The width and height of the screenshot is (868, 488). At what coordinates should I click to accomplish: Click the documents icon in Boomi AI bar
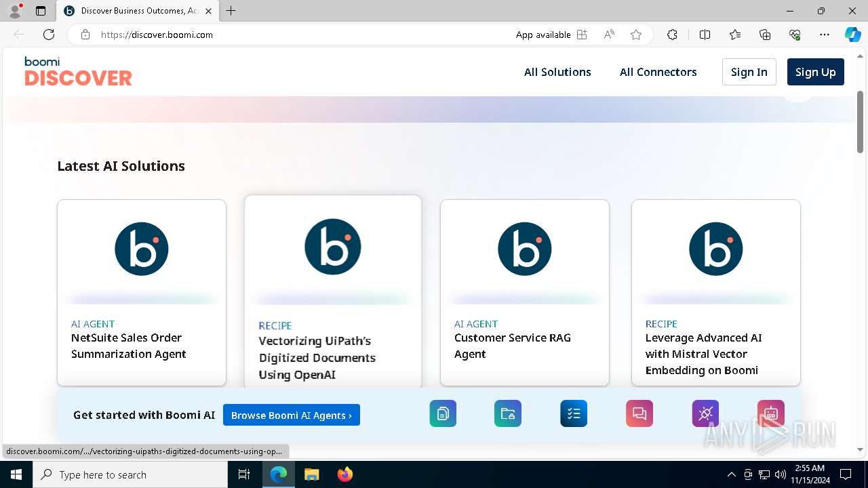(443, 413)
